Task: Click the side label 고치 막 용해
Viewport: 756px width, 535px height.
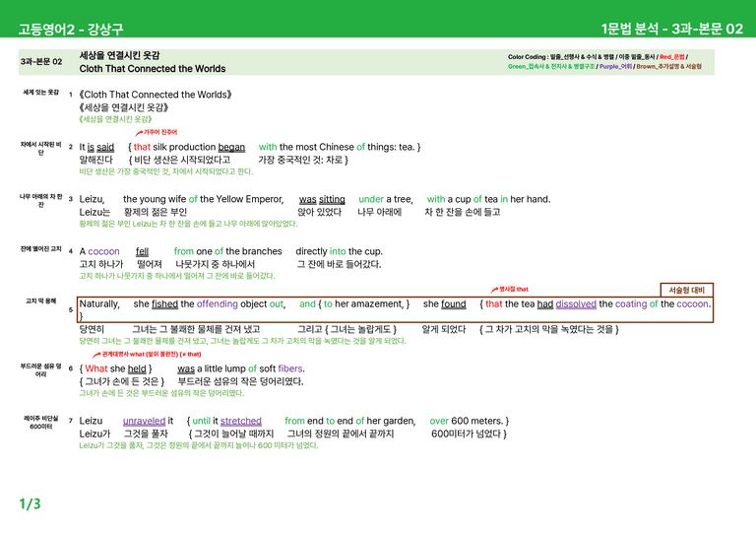Action: click(41, 301)
